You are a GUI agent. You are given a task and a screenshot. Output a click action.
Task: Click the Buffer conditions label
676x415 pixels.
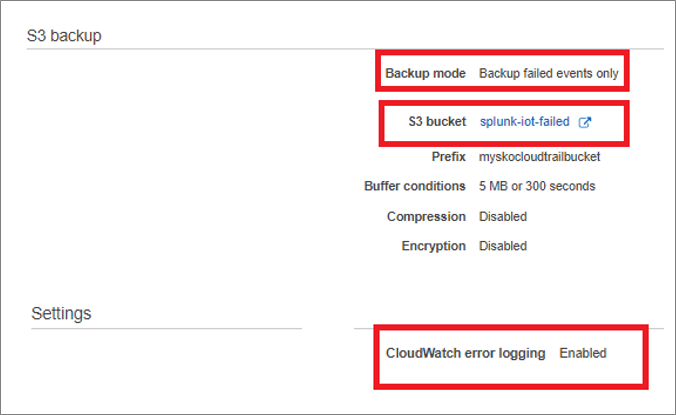pos(415,186)
